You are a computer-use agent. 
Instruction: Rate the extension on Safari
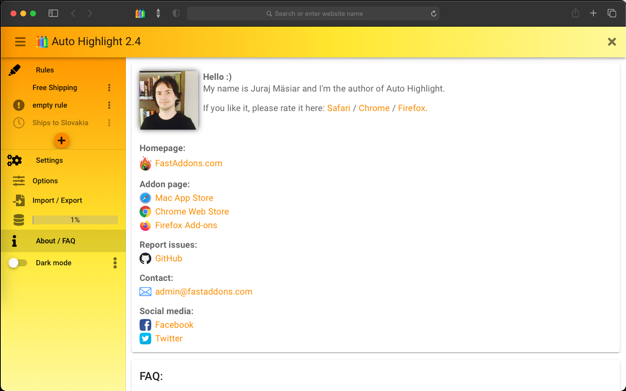[339, 108]
